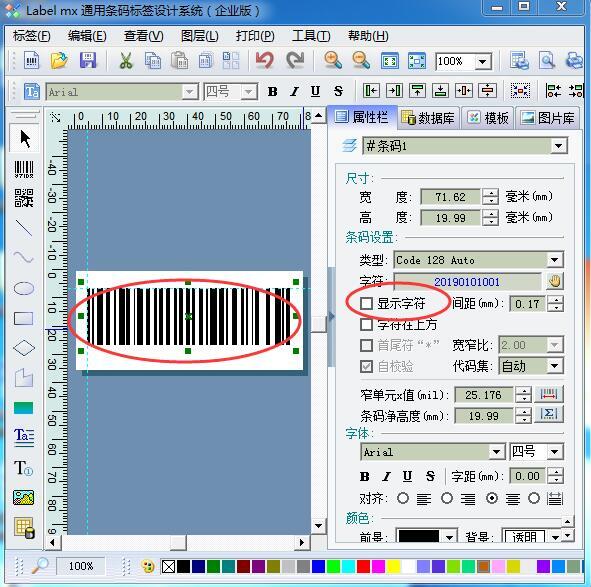Pick the red swatch in color palette
591x587 pixels.
[363, 566]
